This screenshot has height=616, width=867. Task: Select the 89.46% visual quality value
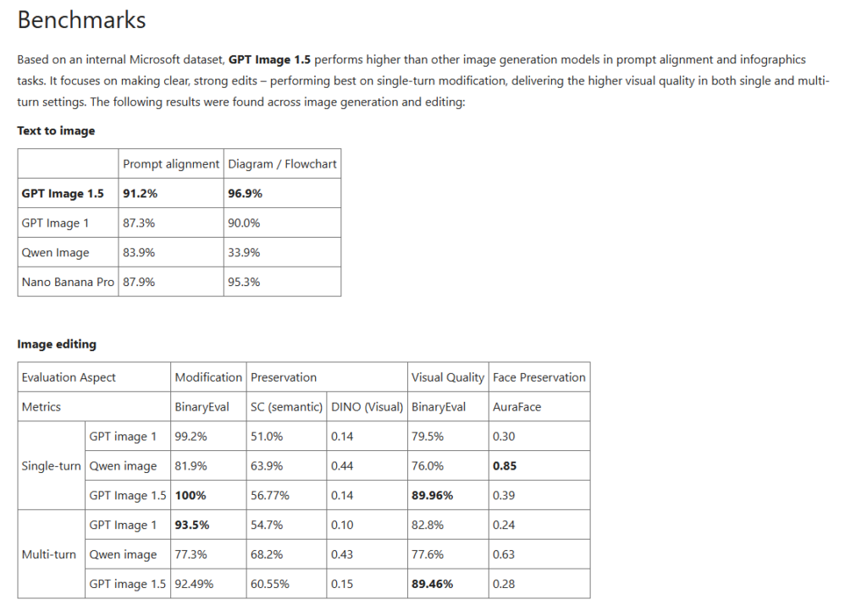(432, 584)
